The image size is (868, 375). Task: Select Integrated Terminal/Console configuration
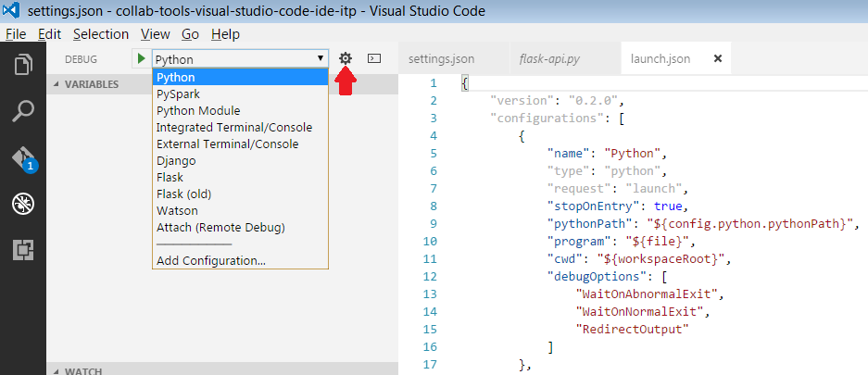tap(240, 127)
